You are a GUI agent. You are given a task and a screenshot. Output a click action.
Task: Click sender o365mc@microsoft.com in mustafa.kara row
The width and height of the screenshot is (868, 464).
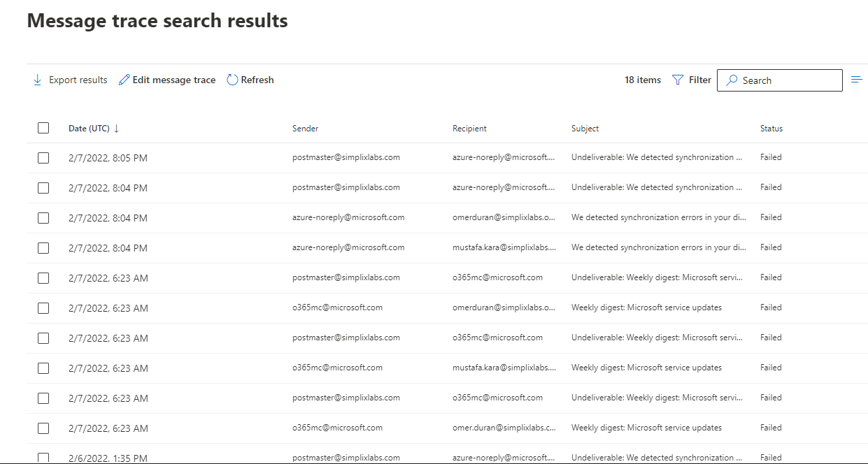(x=337, y=368)
